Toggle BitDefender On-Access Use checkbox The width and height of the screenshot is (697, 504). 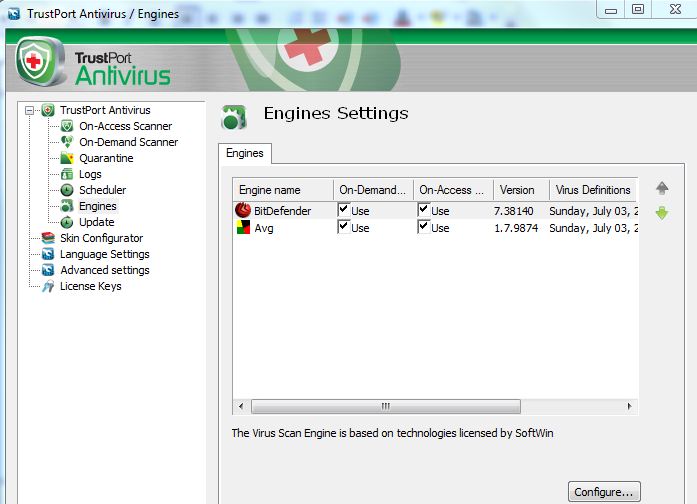click(x=424, y=210)
